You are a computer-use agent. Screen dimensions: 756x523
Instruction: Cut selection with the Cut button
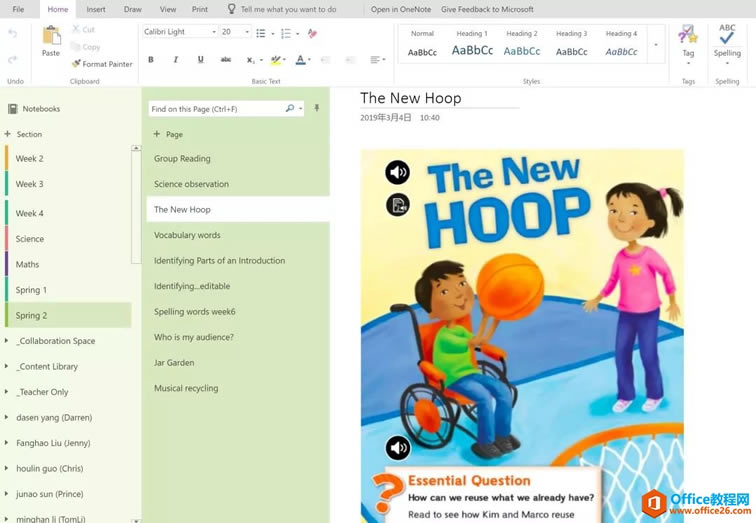(x=83, y=29)
